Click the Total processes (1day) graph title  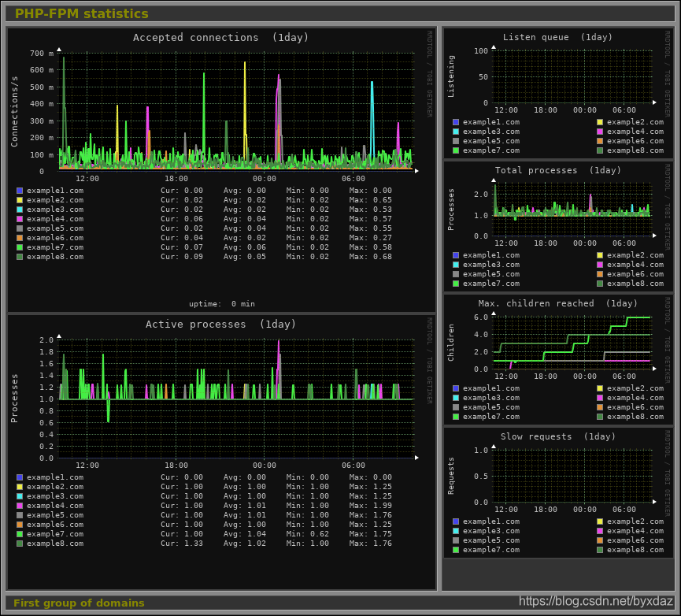557,170
